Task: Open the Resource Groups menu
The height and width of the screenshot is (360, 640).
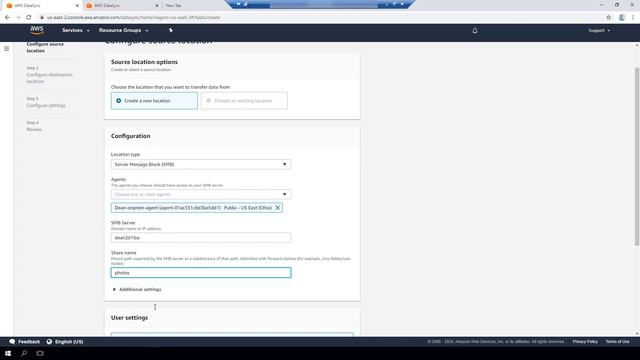Action: pyautogui.click(x=124, y=30)
